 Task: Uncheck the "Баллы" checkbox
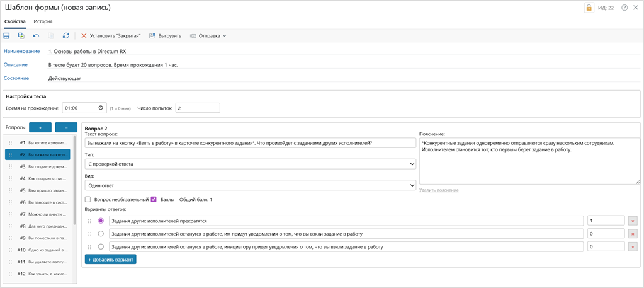pyautogui.click(x=154, y=200)
